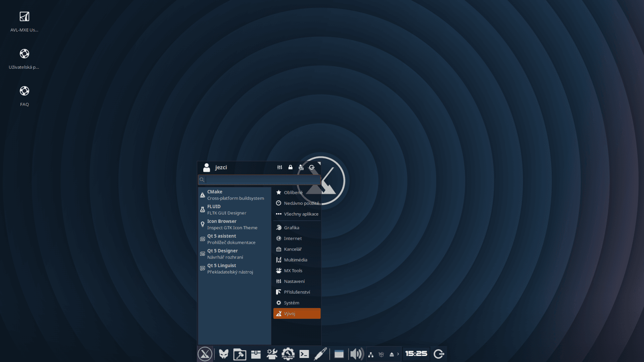This screenshot has width=644, height=362.
Task: Switch to the Multimédia category
Action: 296,260
